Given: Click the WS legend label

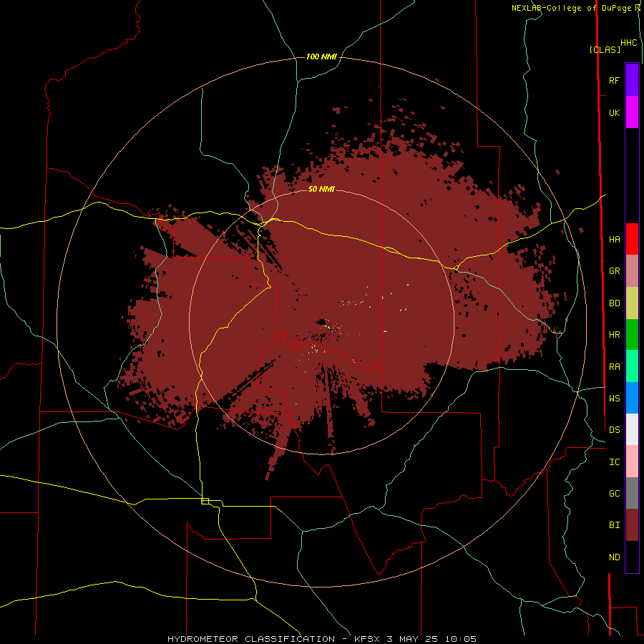Looking at the screenshot, I should (x=614, y=398).
